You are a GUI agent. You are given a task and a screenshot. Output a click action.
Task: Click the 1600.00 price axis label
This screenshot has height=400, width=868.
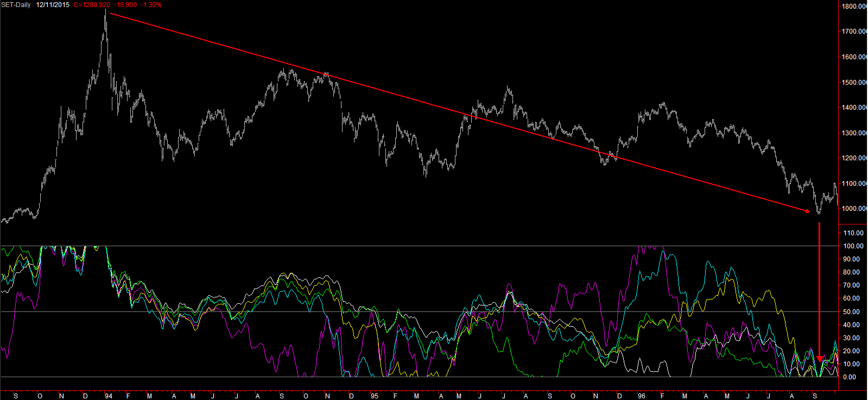(854, 57)
